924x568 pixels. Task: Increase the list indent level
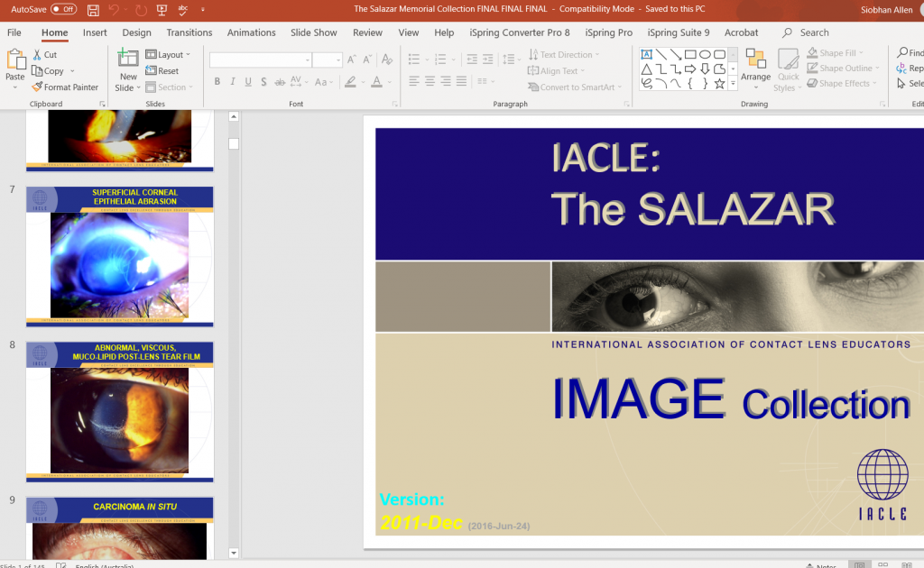pos(488,60)
